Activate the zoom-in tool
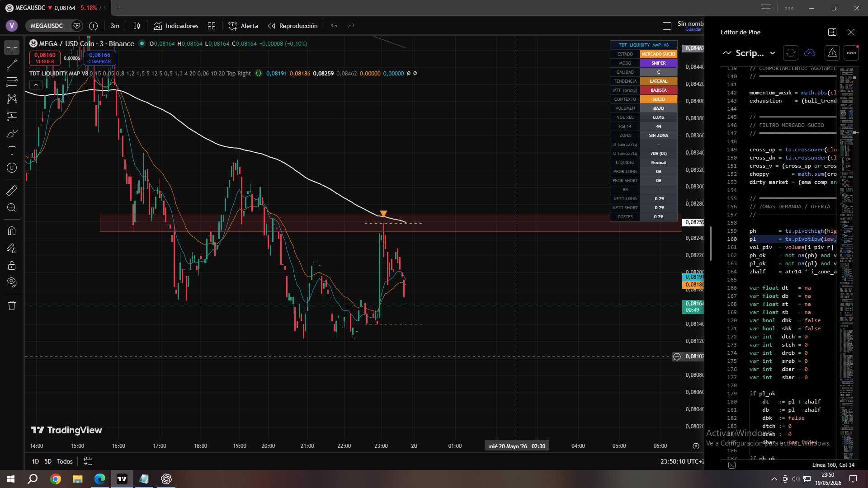Viewport: 868px width, 488px height. pos(12,208)
